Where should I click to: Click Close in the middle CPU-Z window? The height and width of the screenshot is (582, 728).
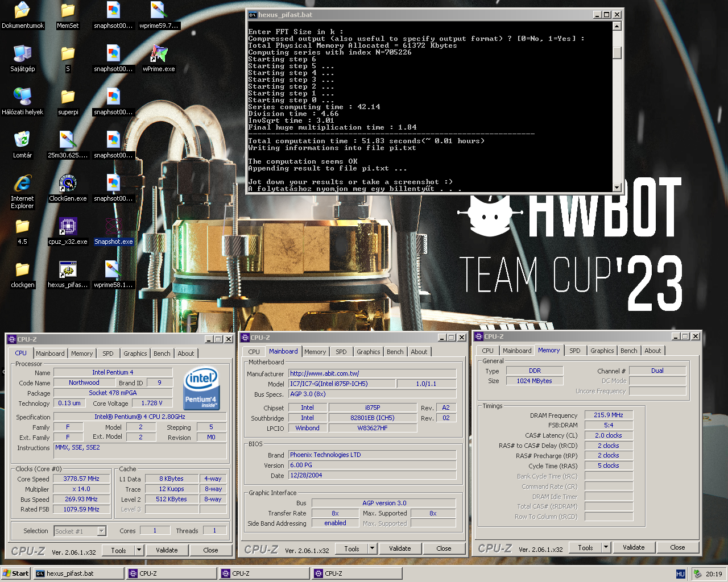[444, 548]
